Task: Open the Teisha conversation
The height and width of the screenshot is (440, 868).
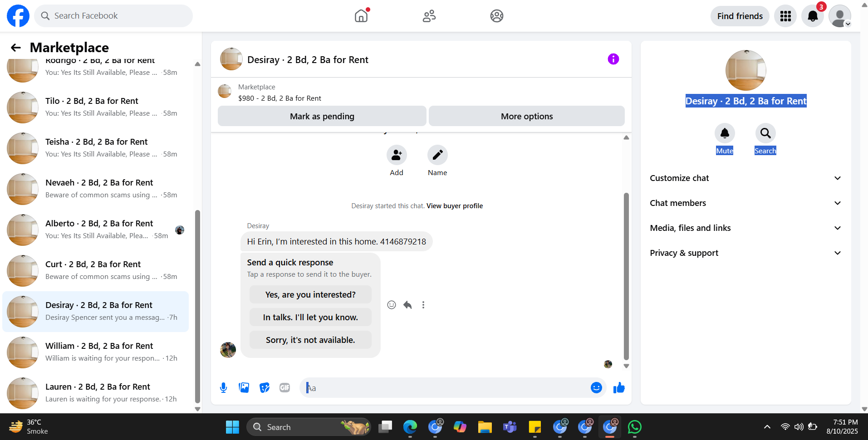Action: [x=96, y=148]
